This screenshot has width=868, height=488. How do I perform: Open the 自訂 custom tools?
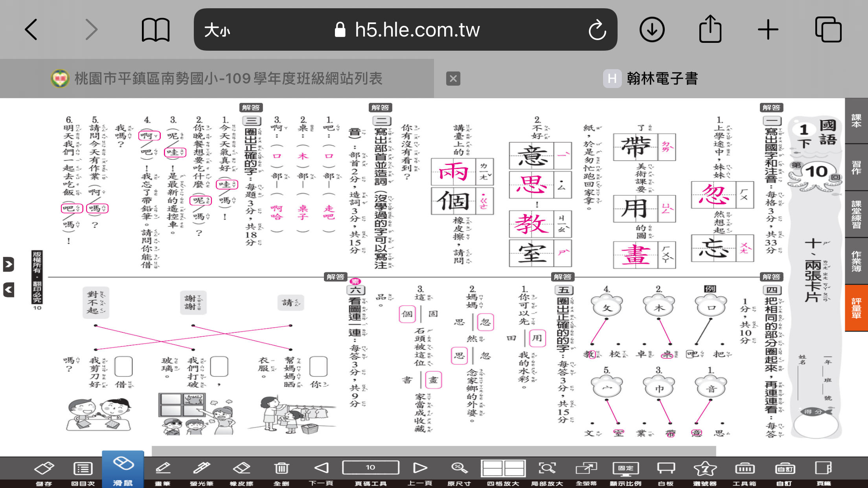tap(785, 473)
